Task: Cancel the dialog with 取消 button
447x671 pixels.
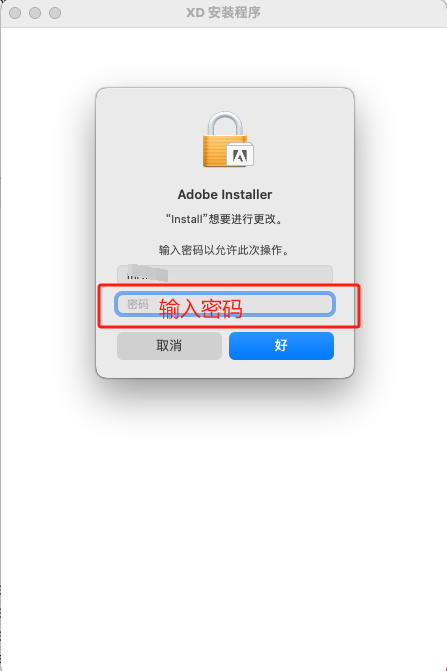Action: point(169,346)
